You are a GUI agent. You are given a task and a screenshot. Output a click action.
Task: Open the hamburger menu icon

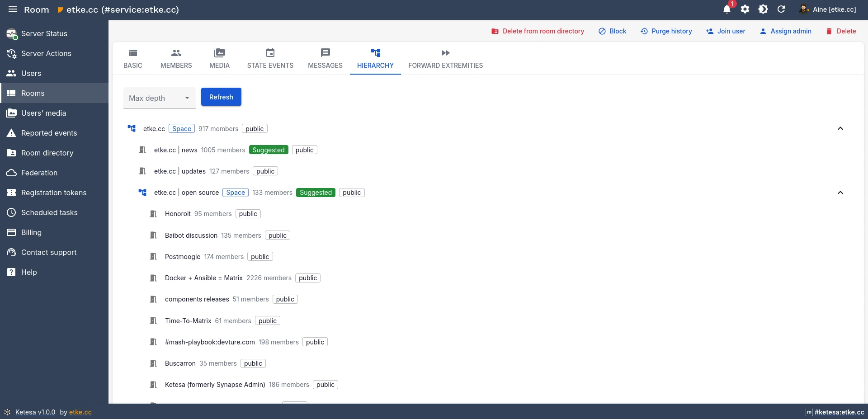click(x=13, y=9)
